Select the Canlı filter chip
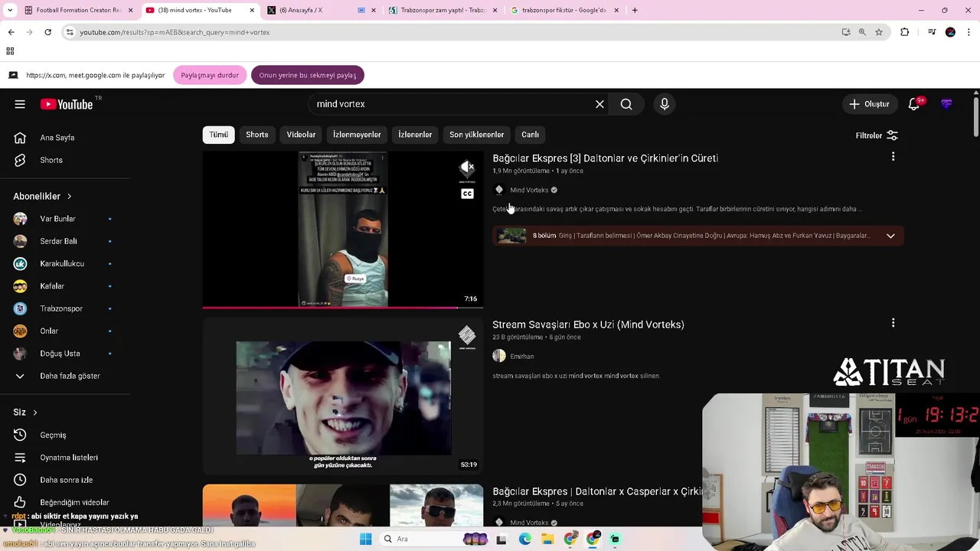980x551 pixels. point(530,135)
